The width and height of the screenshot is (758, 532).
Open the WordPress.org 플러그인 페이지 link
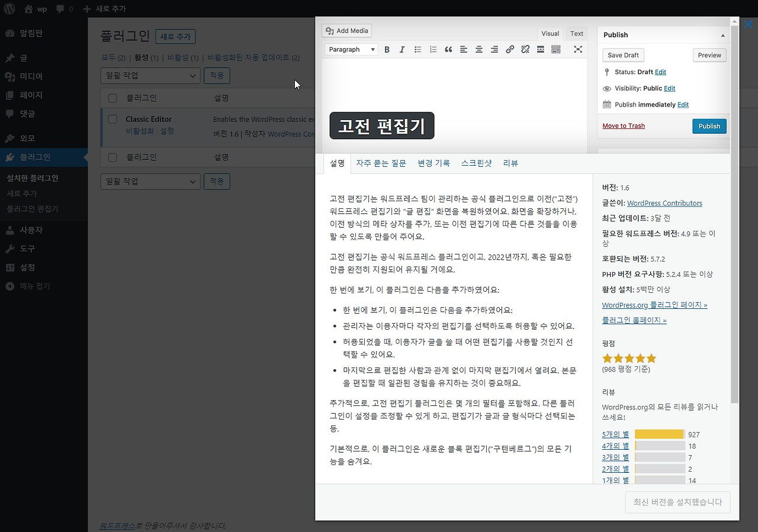click(x=654, y=305)
